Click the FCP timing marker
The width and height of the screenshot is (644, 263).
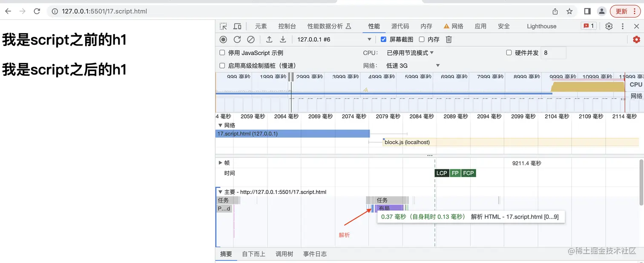point(469,173)
